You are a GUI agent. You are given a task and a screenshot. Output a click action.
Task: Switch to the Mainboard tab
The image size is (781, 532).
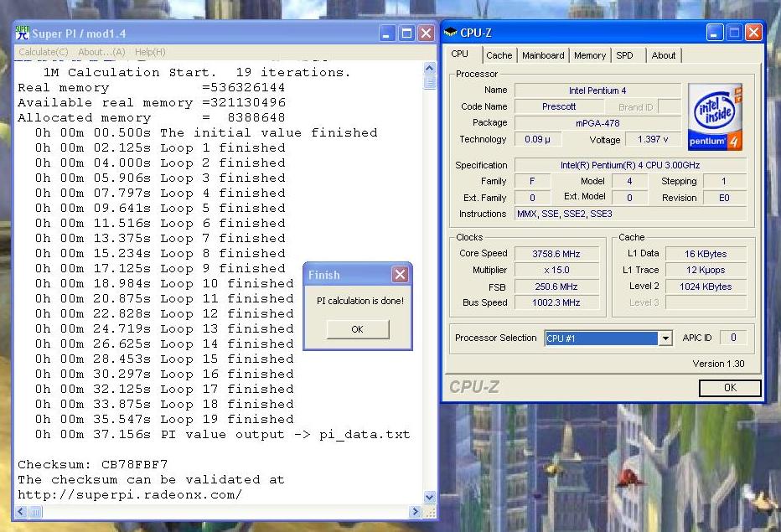point(543,55)
